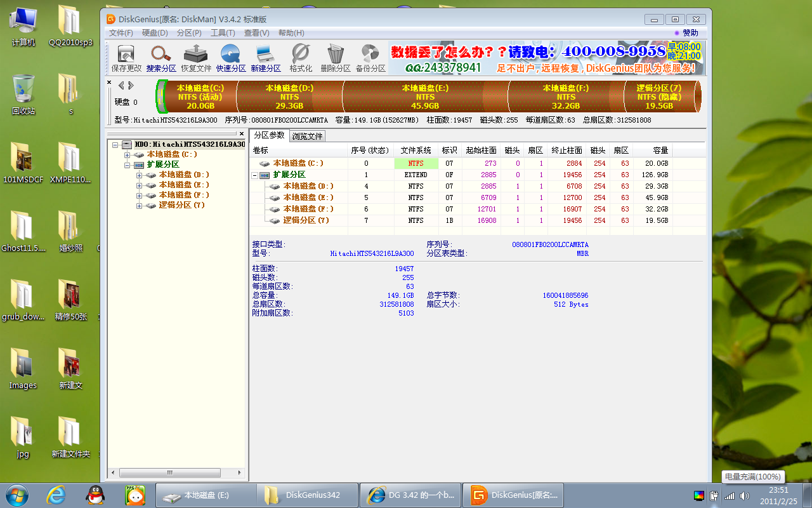Select the Ghost11.5 desktop folder
812x508 pixels.
[23, 232]
